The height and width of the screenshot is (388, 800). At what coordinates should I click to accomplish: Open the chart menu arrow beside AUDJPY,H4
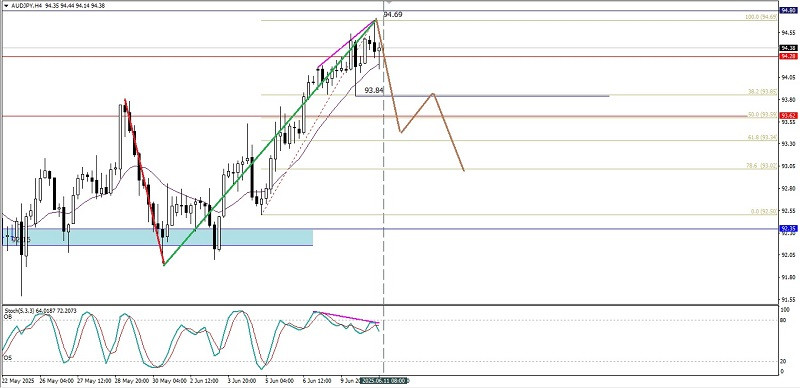5,5
